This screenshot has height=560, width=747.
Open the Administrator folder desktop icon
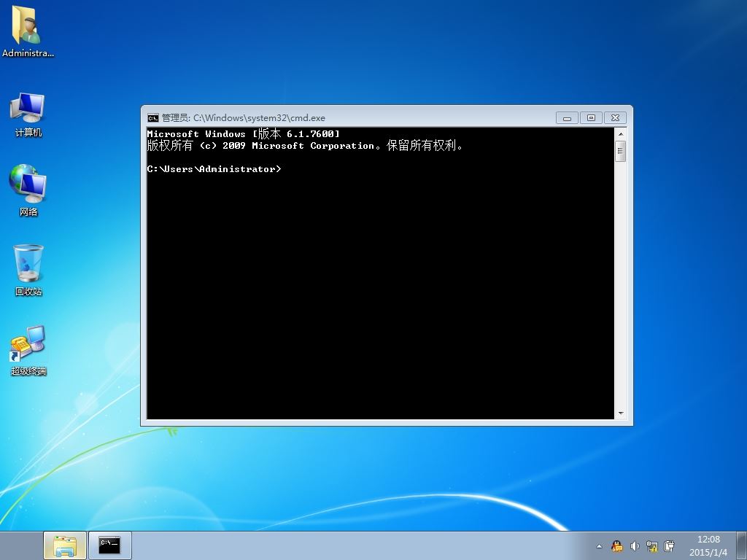click(27, 31)
